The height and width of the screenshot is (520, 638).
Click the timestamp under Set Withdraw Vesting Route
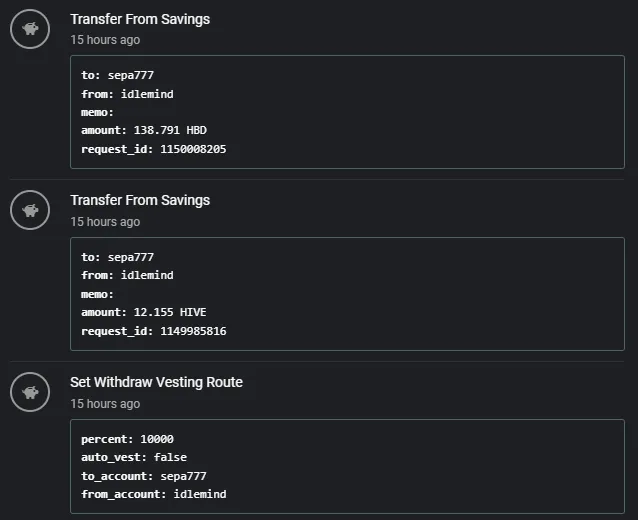tap(105, 404)
